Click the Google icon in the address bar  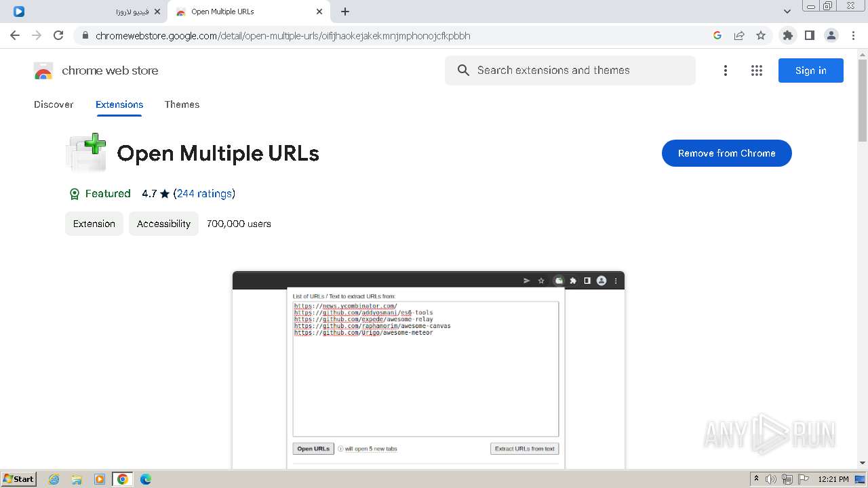click(717, 35)
